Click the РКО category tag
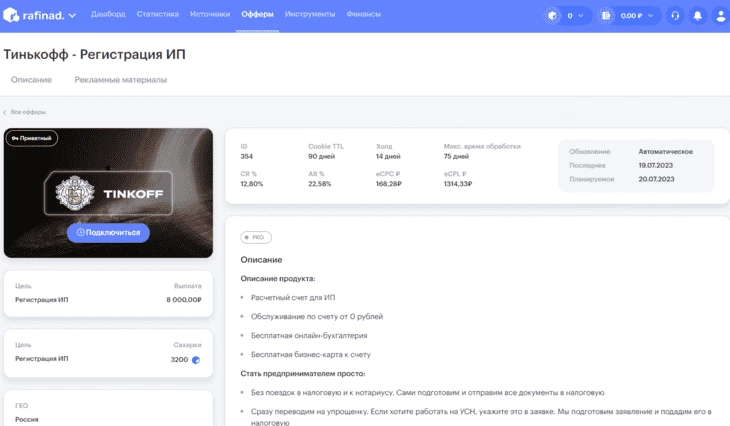The image size is (730, 426). pos(256,237)
